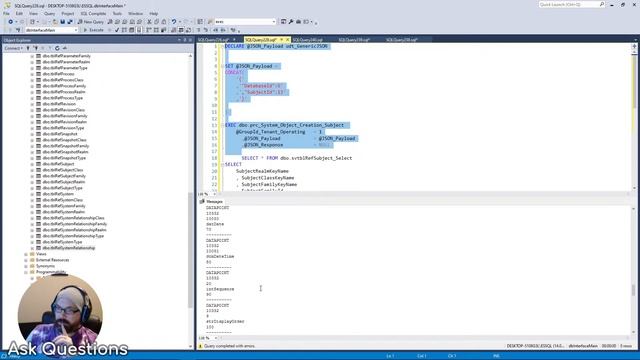Viewport: 640px width, 360px height.
Task: Click SubjectRealmKeyName text on line 20
Action: tap(262, 171)
